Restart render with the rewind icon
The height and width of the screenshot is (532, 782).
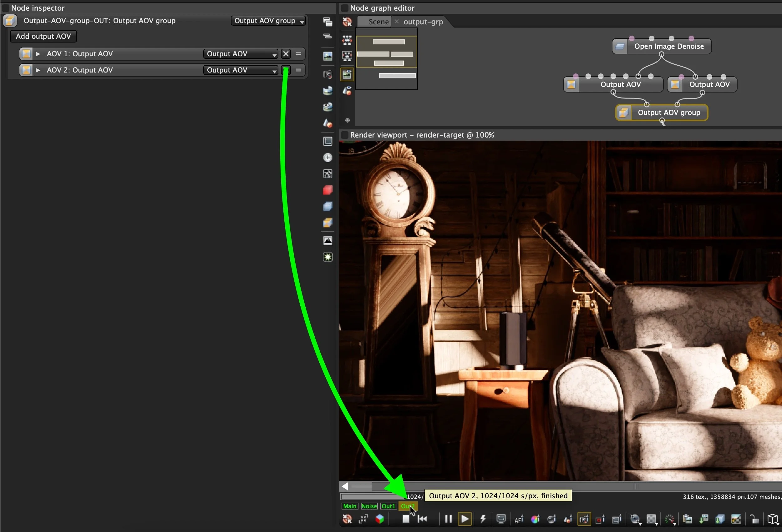(422, 519)
